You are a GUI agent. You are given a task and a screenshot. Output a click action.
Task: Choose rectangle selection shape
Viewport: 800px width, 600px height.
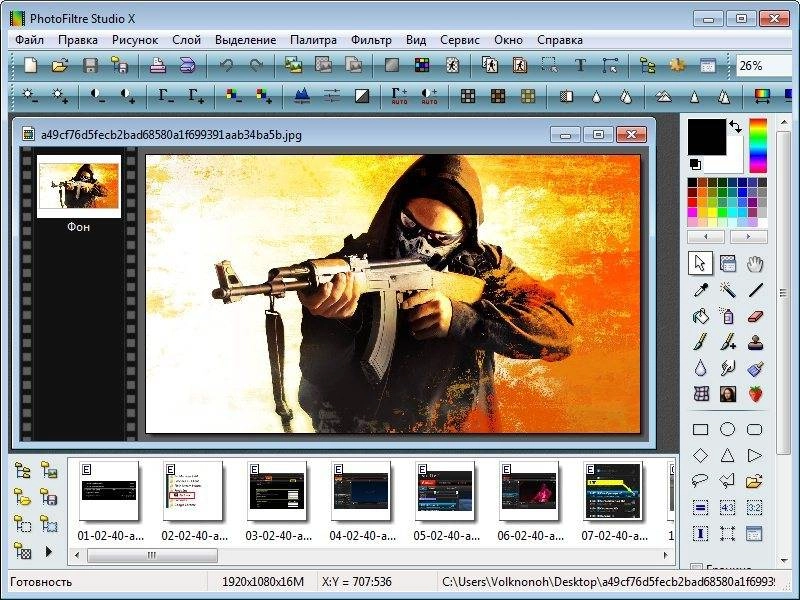tap(701, 430)
